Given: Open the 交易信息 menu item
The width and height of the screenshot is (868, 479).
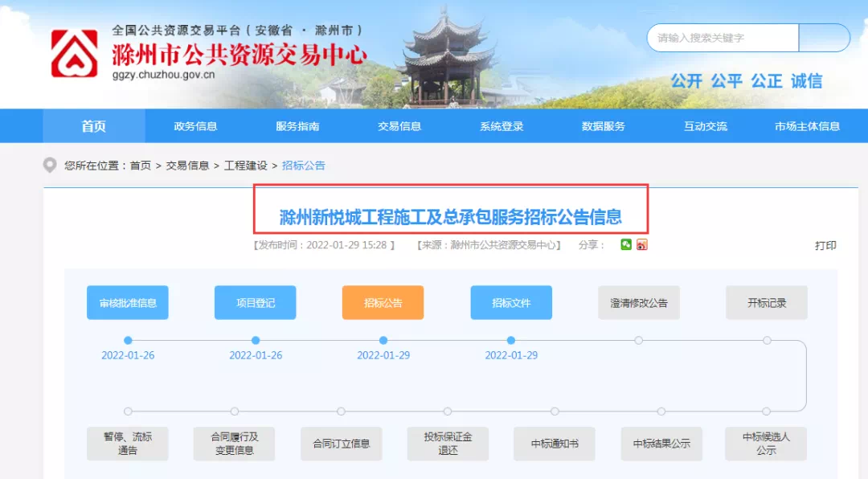Looking at the screenshot, I should (x=399, y=125).
